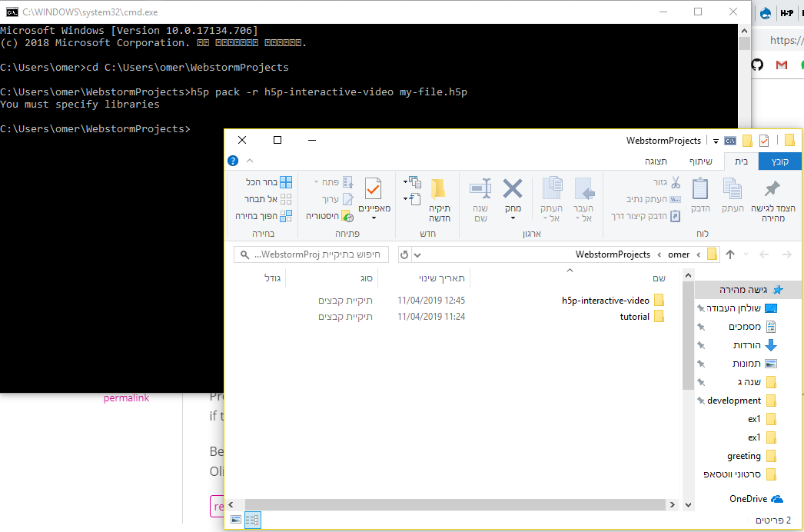Open the Easy access dropdown icon
The width and height of the screenshot is (804, 532).
(x=412, y=198)
